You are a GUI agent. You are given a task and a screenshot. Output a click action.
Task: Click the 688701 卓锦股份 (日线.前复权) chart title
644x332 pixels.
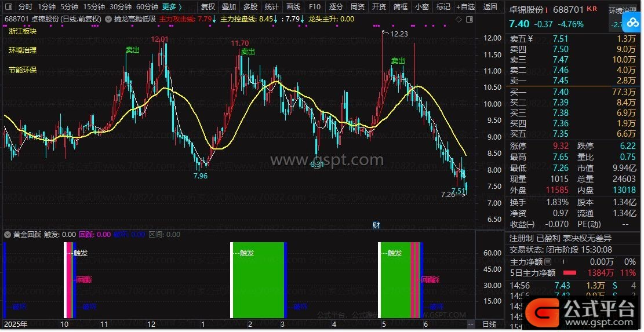pyautogui.click(x=53, y=19)
